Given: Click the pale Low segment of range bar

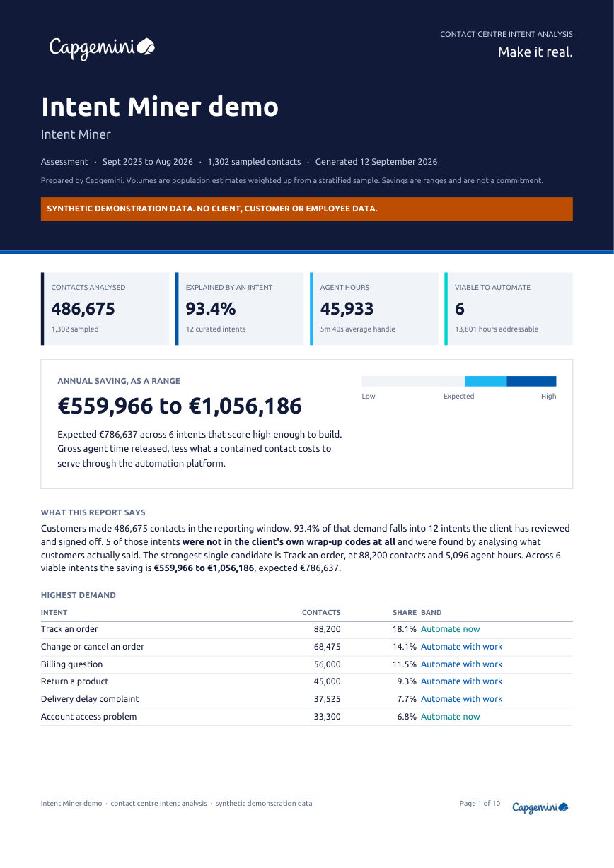Looking at the screenshot, I should coord(413,381).
